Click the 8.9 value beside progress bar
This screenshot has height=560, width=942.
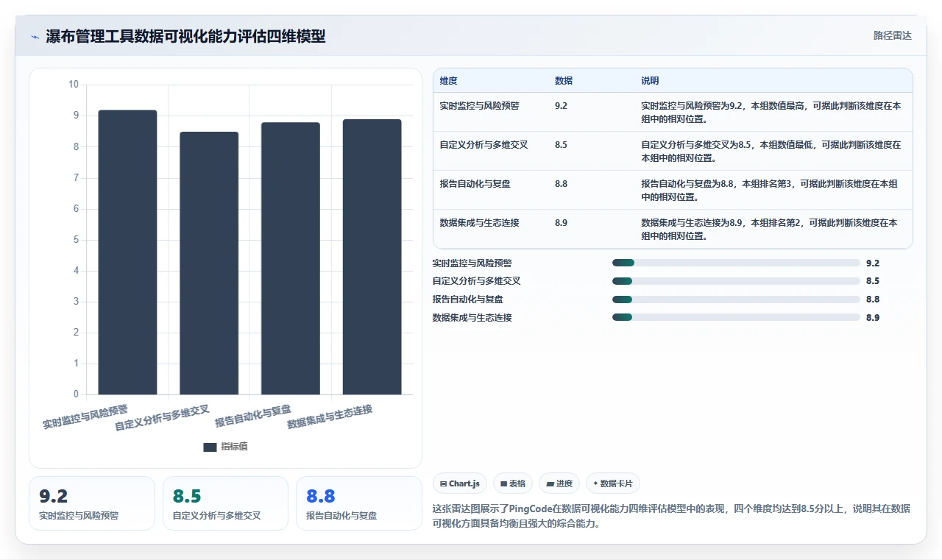pyautogui.click(x=873, y=317)
